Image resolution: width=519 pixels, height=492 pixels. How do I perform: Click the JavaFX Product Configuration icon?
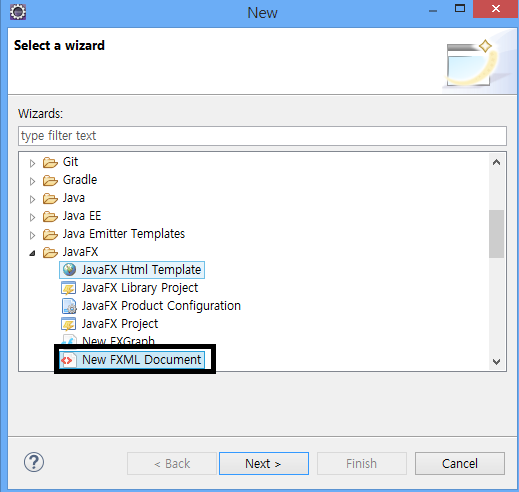click(69, 306)
